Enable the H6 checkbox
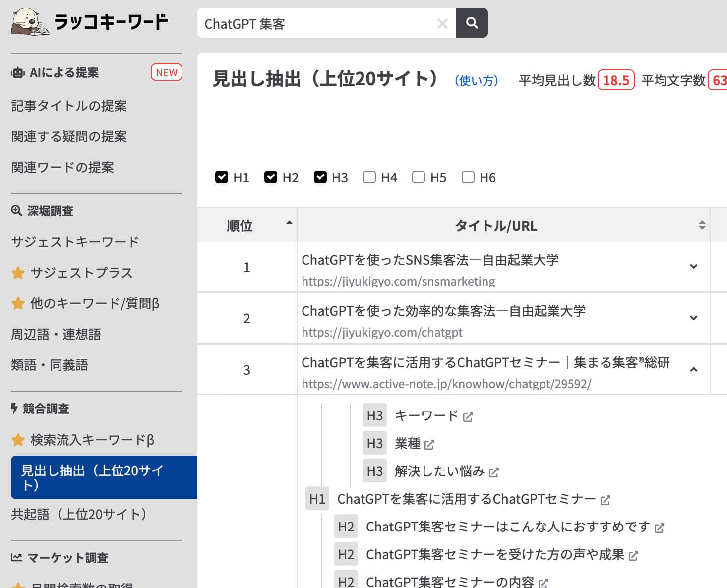The image size is (727, 588). coord(468,177)
